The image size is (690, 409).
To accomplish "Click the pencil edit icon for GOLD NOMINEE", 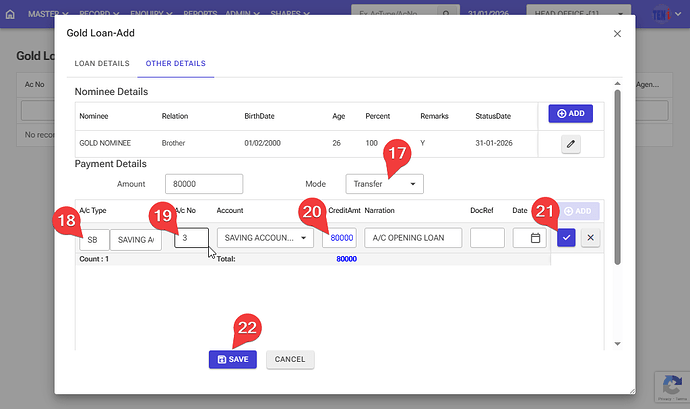I will tap(570, 144).
